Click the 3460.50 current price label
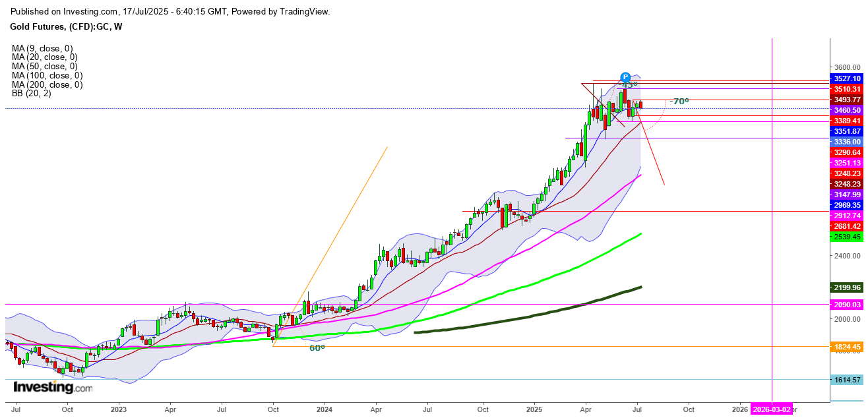The height and width of the screenshot is (418, 868). [846, 110]
